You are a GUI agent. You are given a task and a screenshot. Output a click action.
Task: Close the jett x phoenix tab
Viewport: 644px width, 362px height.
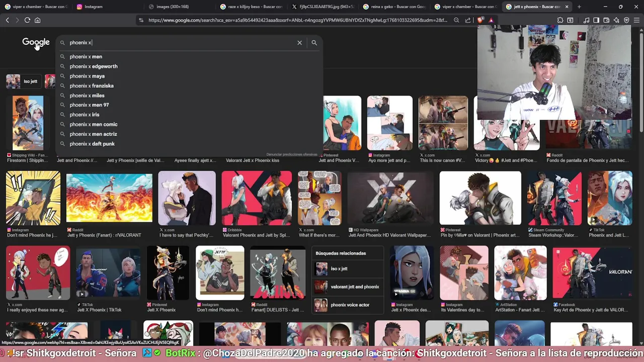click(567, 7)
